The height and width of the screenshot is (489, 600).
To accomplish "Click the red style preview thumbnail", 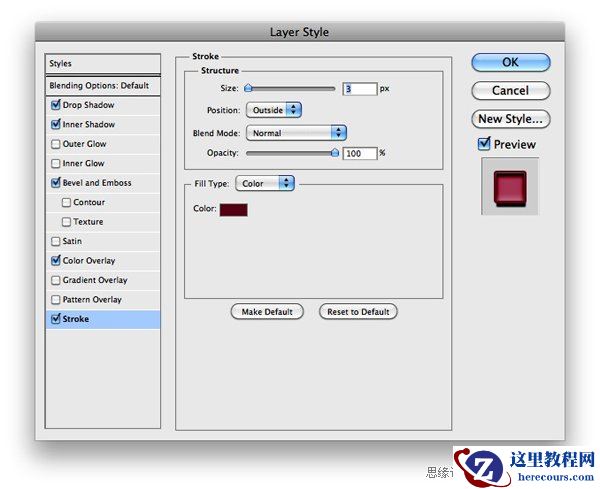I will coord(510,187).
